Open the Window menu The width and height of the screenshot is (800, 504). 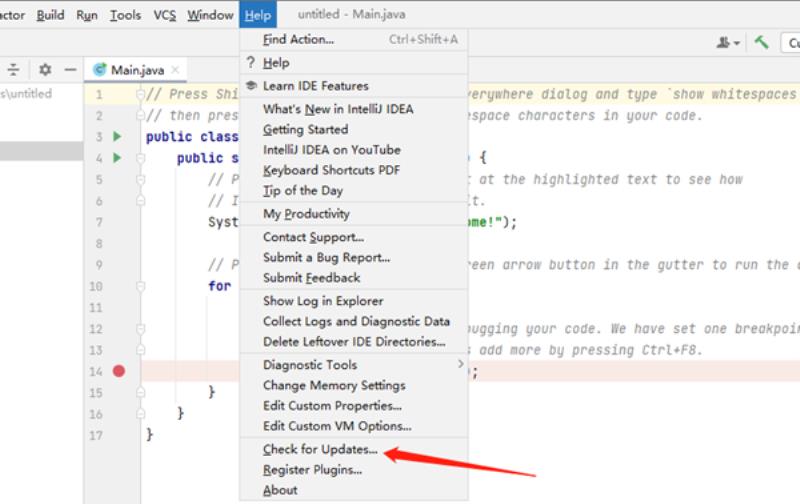click(210, 15)
